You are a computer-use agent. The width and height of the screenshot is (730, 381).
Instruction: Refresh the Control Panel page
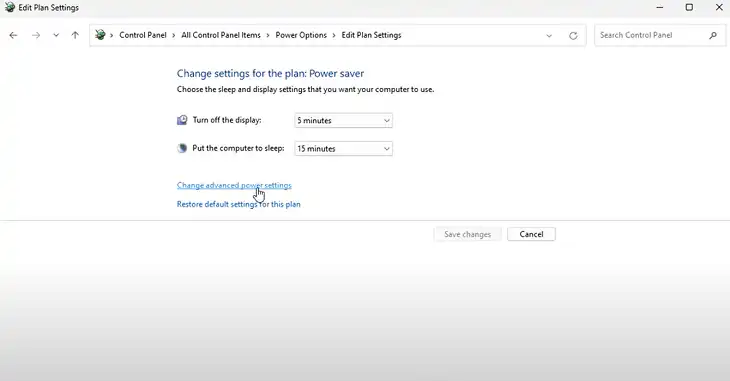(573, 35)
